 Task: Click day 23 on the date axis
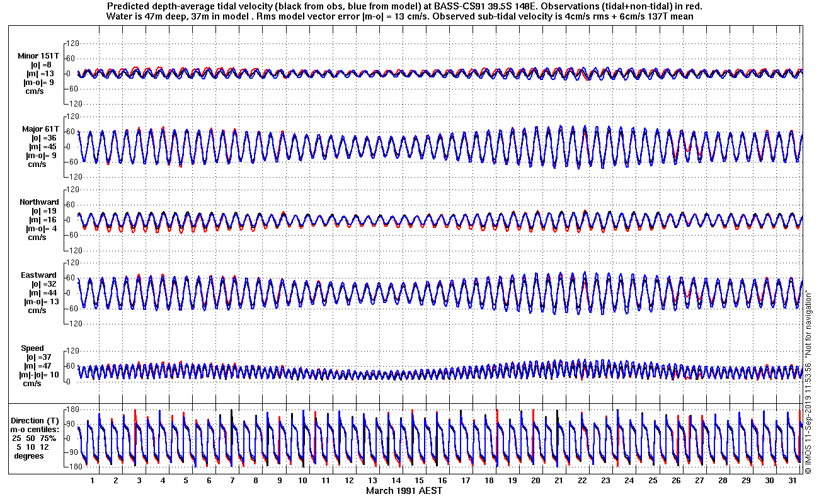[605, 481]
